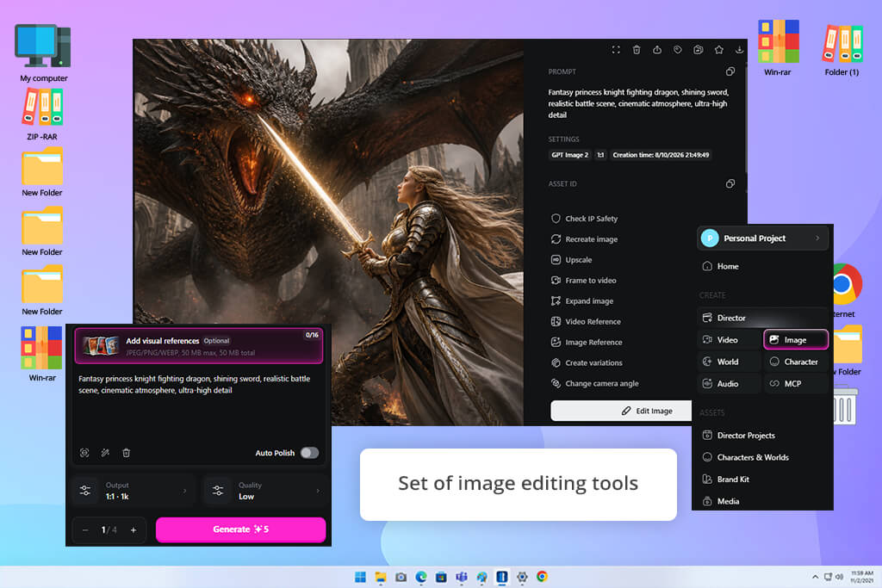The height and width of the screenshot is (588, 882).
Task: Select Expand image option
Action: click(582, 301)
